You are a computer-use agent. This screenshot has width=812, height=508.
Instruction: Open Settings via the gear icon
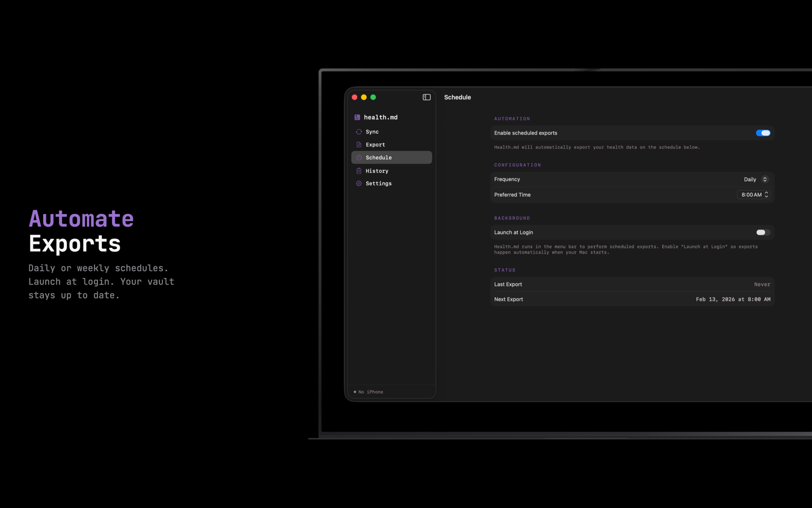pos(359,183)
